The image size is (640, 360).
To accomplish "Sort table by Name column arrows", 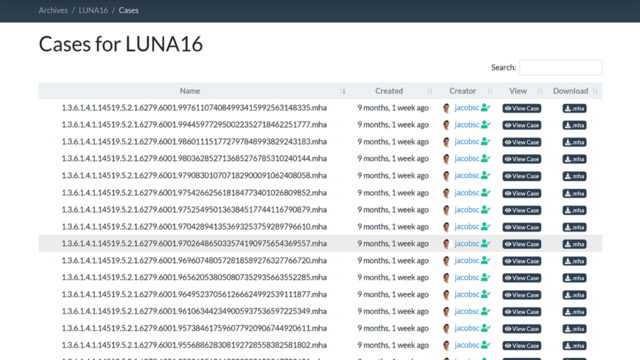I will (x=343, y=91).
